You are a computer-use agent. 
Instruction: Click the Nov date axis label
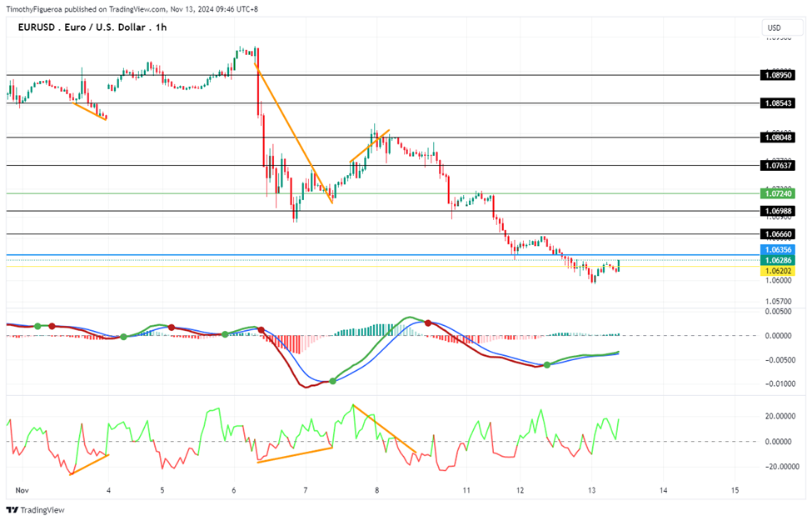point(22,490)
